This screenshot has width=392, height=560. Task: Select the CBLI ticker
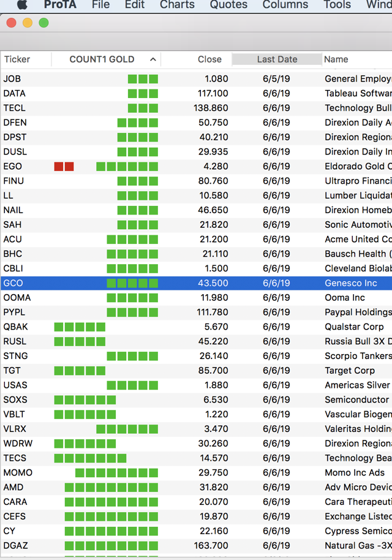tap(13, 268)
